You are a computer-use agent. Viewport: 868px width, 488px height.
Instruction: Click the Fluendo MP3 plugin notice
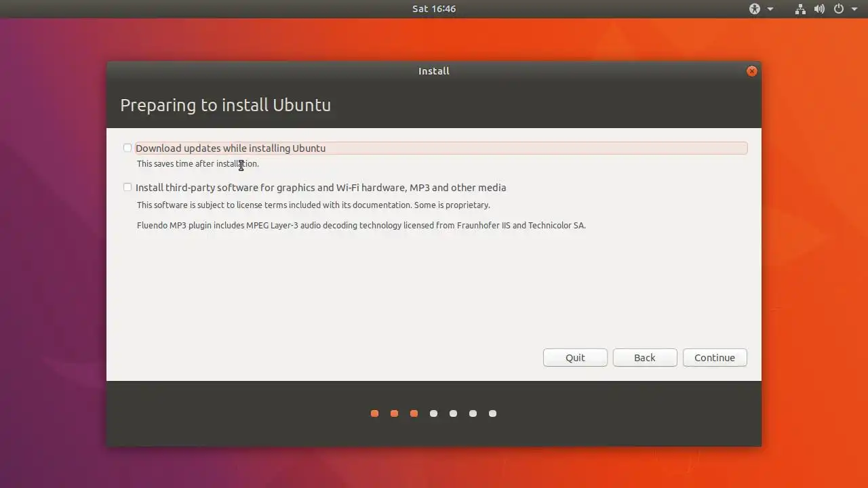361,225
